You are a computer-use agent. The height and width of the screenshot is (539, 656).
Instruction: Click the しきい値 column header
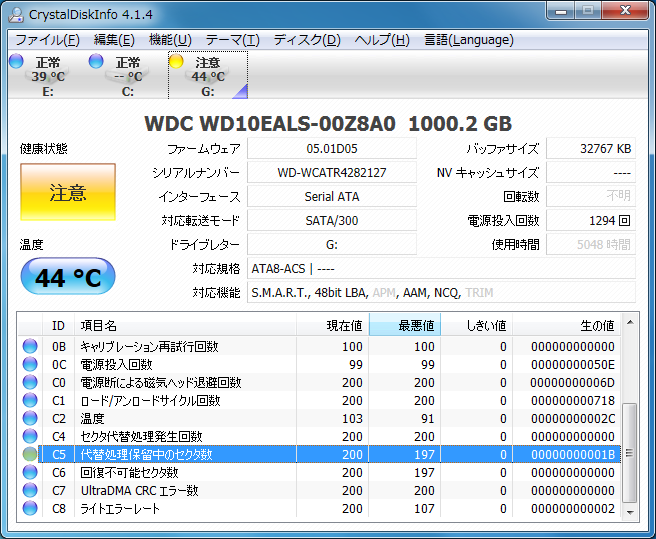477,326
